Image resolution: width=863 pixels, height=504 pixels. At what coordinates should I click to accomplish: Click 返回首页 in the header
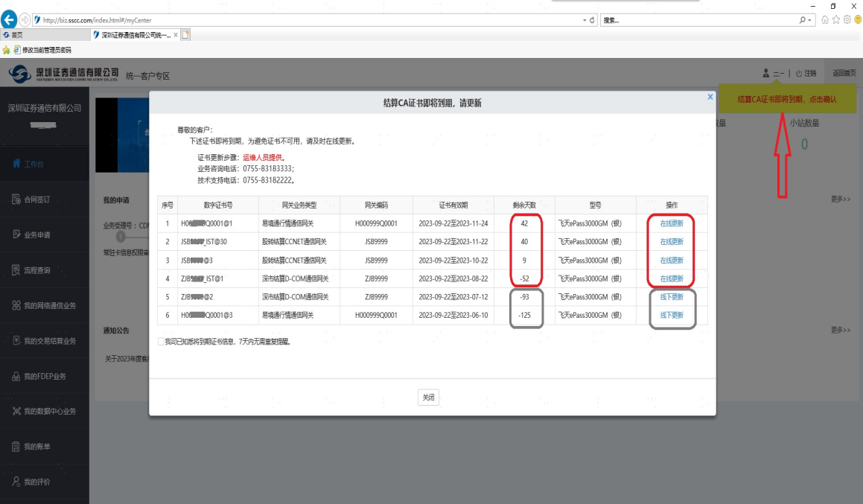(x=844, y=73)
